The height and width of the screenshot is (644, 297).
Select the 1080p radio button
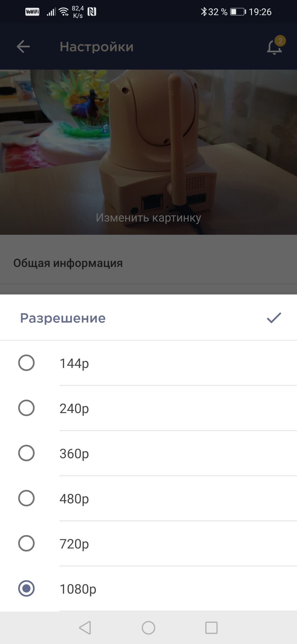(x=26, y=588)
